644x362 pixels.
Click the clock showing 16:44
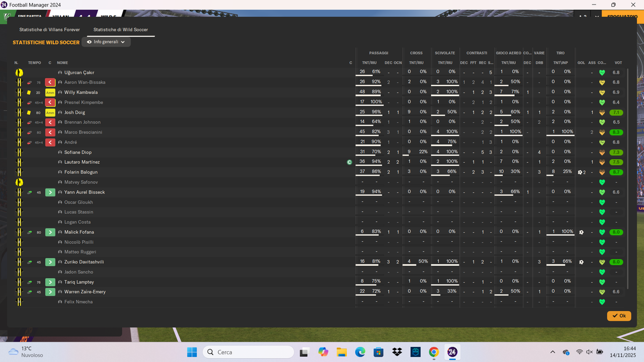629,348
